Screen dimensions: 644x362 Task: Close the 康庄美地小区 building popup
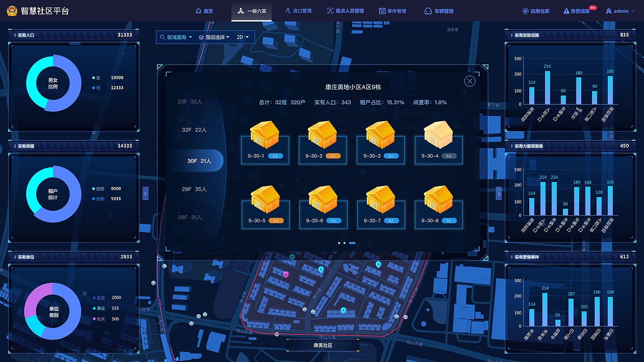469,81
